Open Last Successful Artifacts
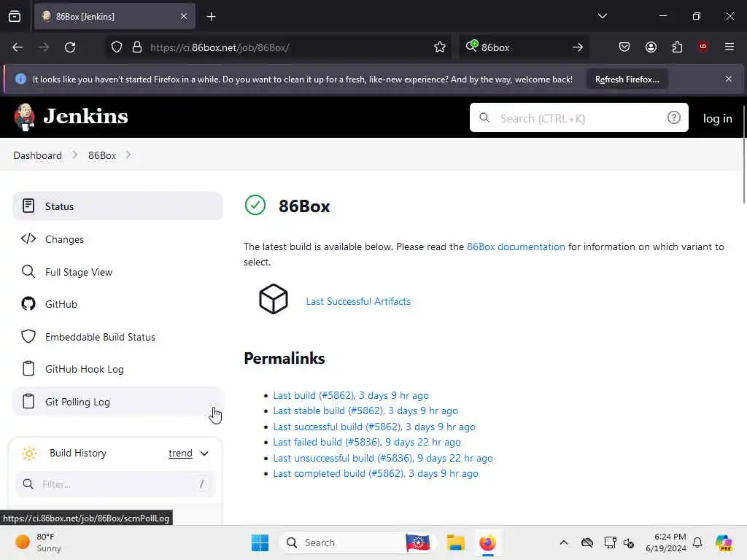The image size is (747, 560). [357, 301]
